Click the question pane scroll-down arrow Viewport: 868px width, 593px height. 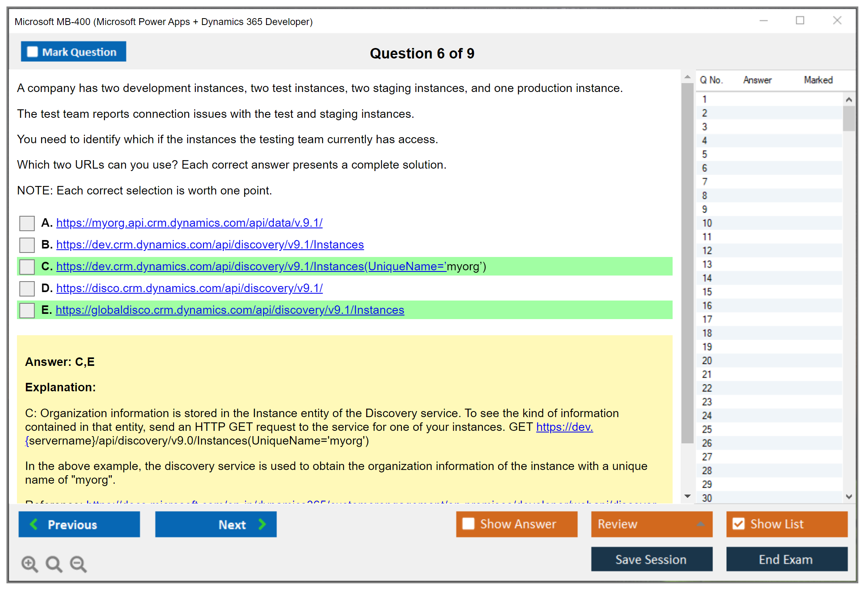coord(688,496)
